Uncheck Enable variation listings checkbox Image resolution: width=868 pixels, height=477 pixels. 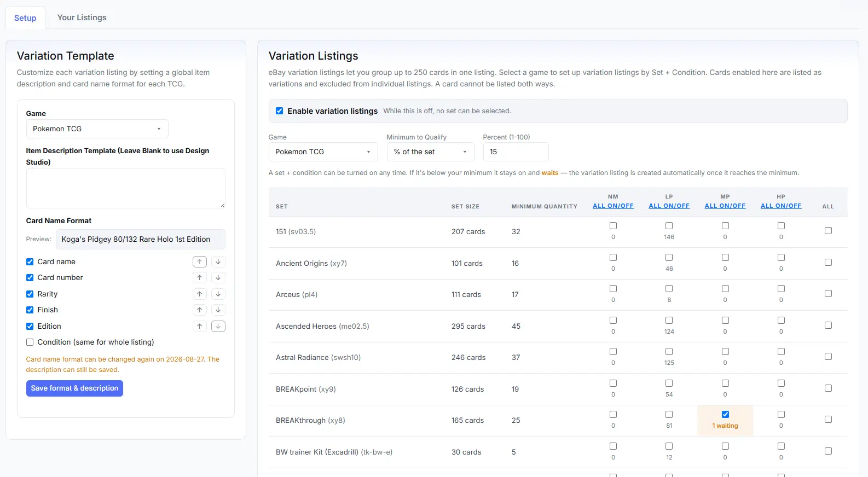click(x=280, y=111)
